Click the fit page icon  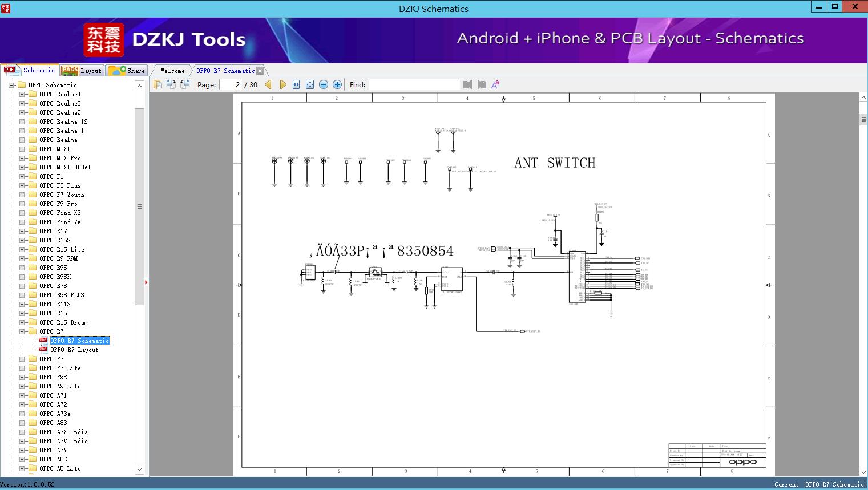click(310, 84)
